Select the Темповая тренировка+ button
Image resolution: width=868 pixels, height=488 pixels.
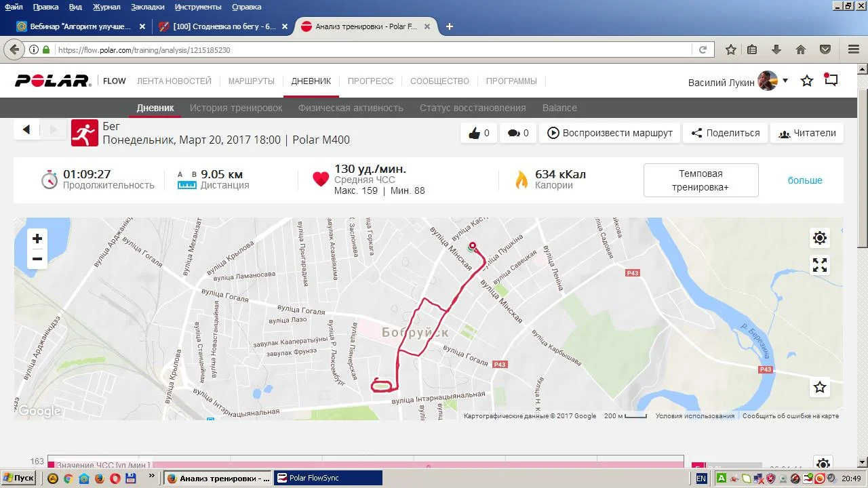click(701, 180)
